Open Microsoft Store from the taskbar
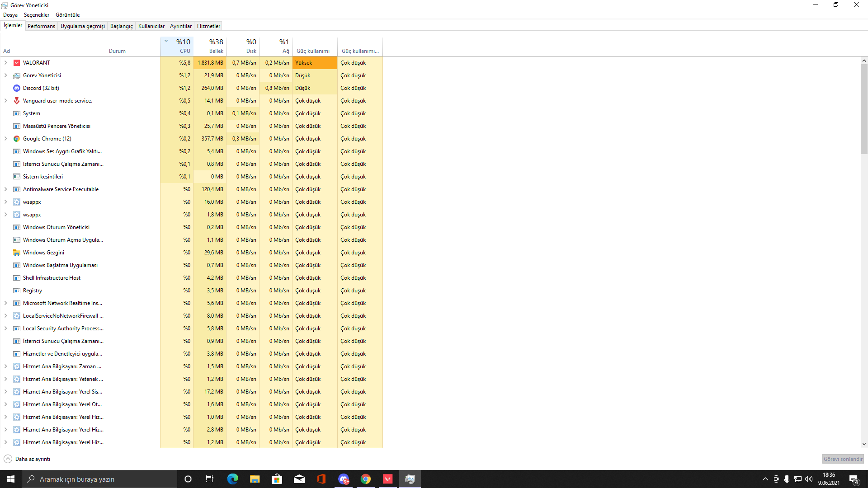The height and width of the screenshot is (488, 868). [277, 479]
